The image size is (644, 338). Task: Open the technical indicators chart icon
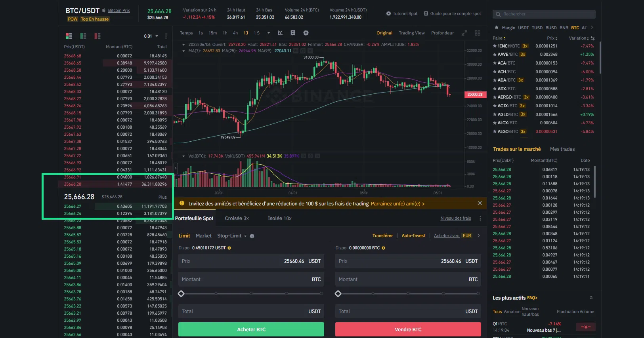tap(280, 33)
